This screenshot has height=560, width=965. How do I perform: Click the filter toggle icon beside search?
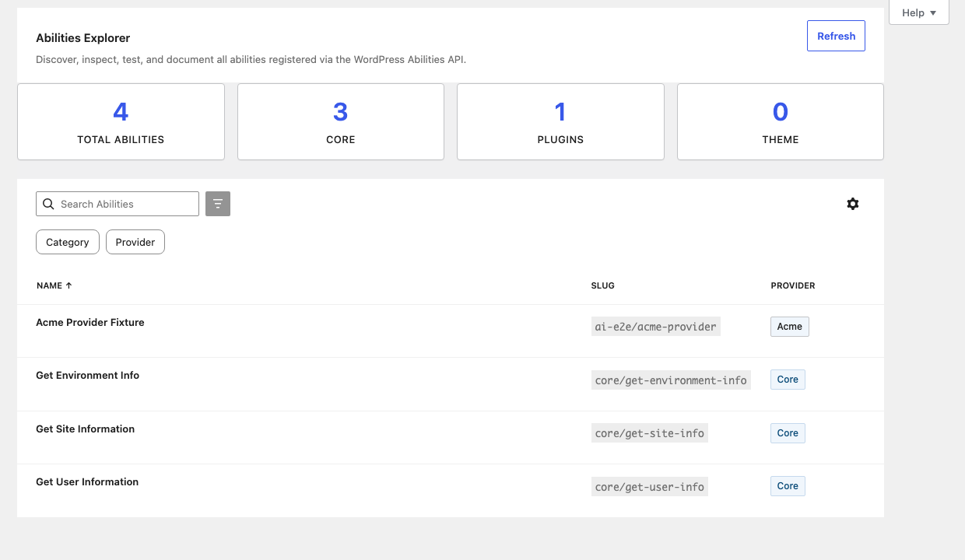pos(218,204)
